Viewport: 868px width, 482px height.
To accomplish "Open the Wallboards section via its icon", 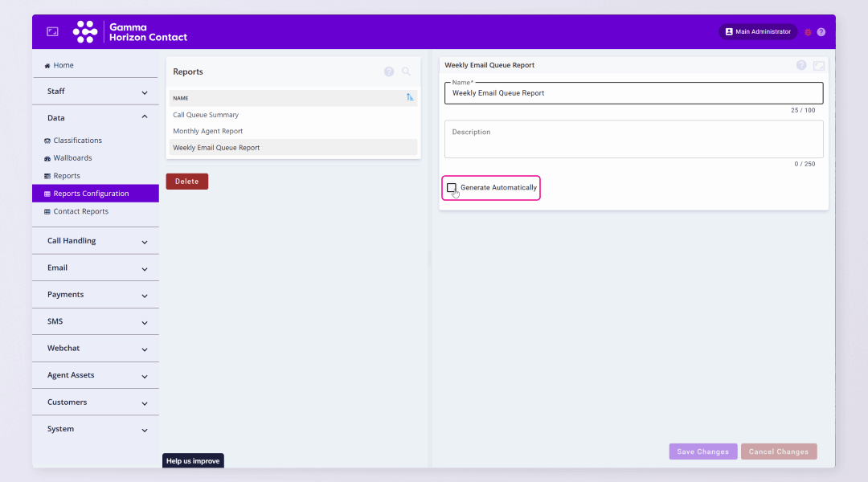I will click(47, 157).
